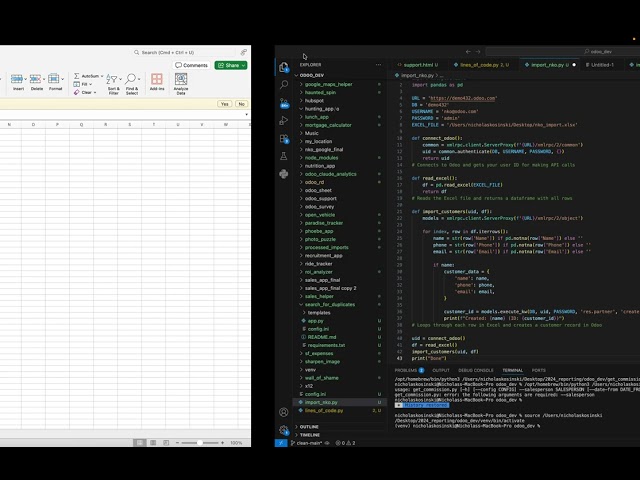Click the Format cells icon in Excel
Image resolution: width=640 pixels, height=480 pixels.
coord(53,79)
